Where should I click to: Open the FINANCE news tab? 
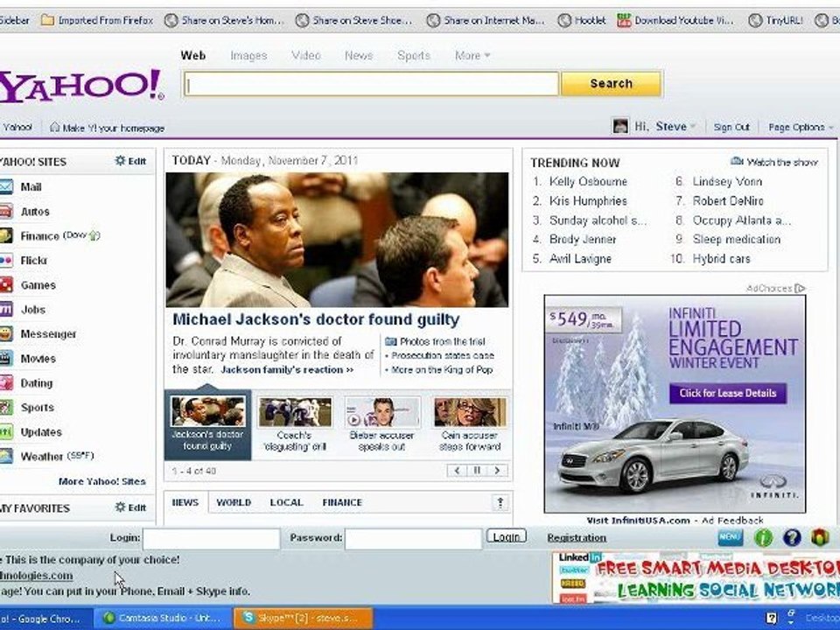point(342,502)
